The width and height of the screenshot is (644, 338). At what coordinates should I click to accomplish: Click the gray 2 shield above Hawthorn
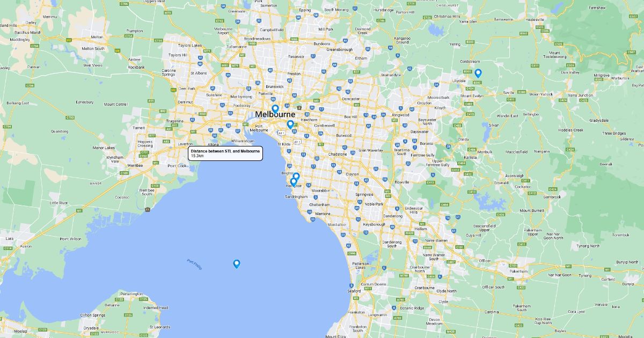pos(299,107)
